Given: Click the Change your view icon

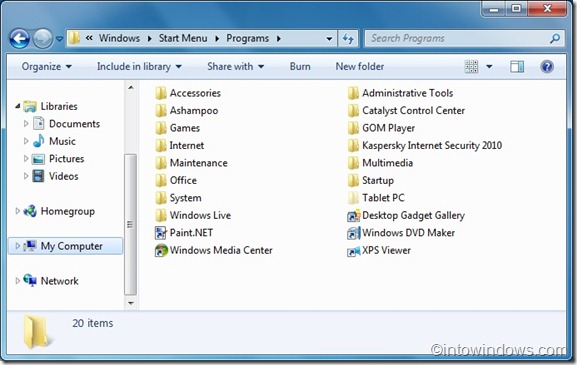Looking at the screenshot, I should [471, 67].
